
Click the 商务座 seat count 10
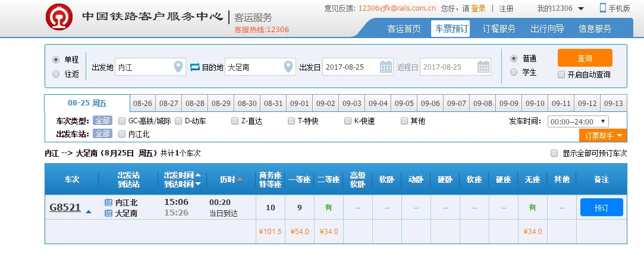click(x=270, y=207)
